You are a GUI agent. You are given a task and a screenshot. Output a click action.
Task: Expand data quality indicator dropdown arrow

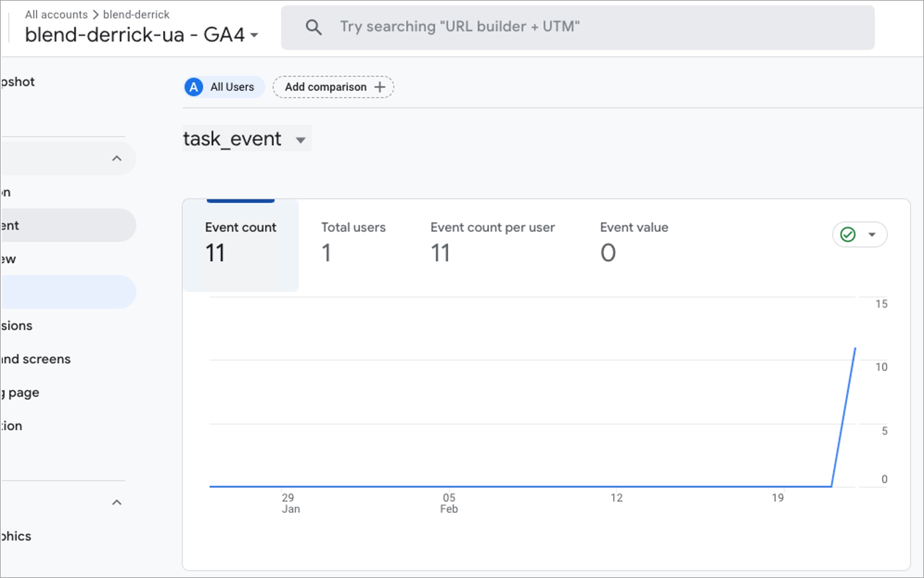point(872,234)
